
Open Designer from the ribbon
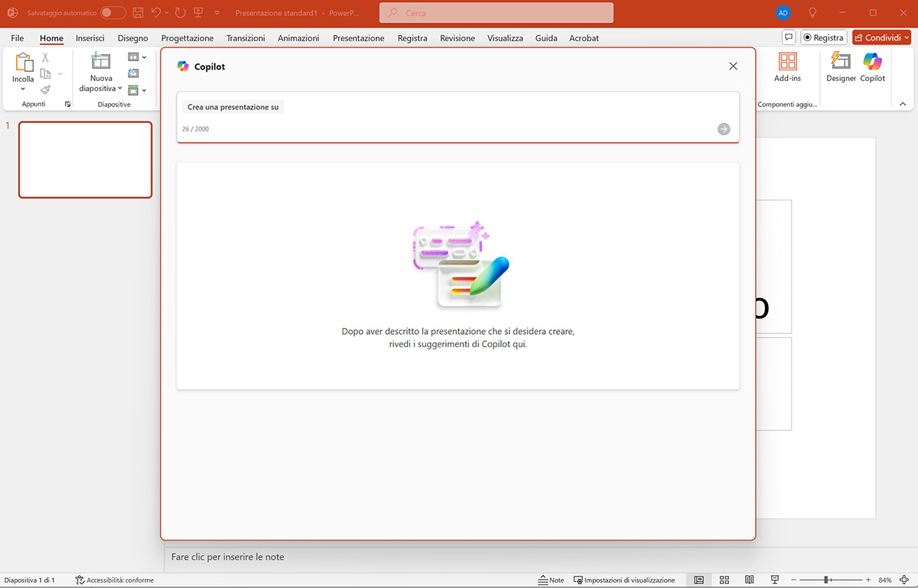[841, 67]
